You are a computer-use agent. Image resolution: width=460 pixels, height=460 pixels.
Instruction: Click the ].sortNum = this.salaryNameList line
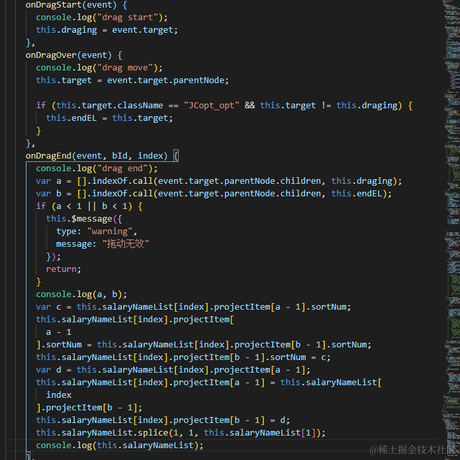click(x=204, y=345)
